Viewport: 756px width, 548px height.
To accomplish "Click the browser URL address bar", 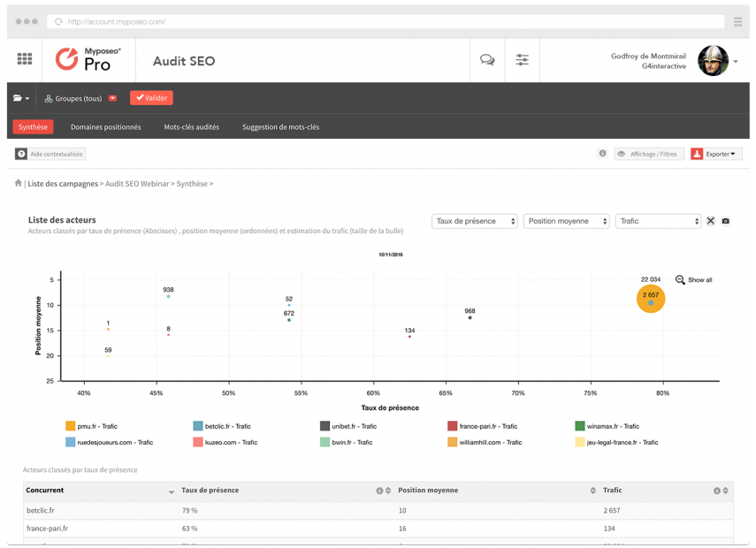I will (x=386, y=22).
